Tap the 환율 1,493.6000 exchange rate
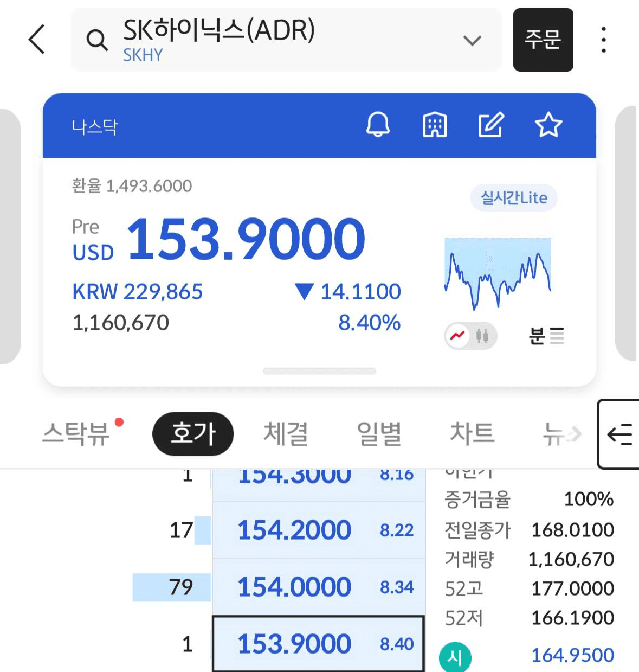The width and height of the screenshot is (639, 672). [x=132, y=186]
